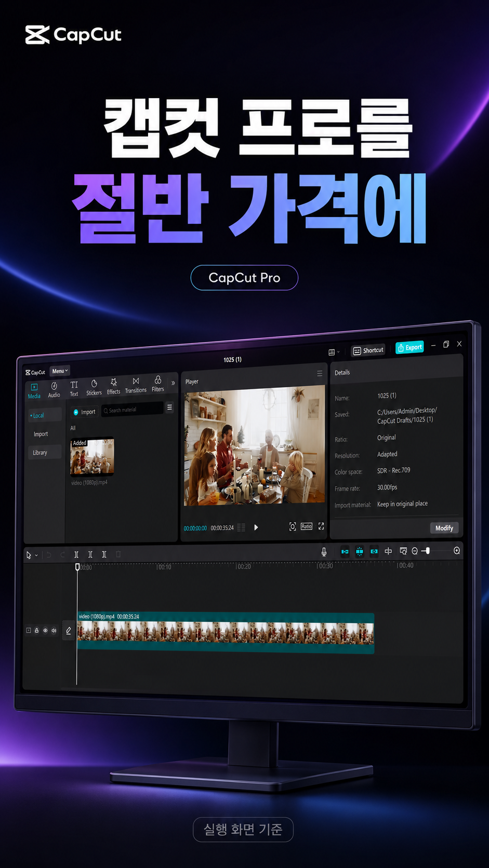Click the saved path C:/Users/Admin/Desktop/

tap(407, 411)
